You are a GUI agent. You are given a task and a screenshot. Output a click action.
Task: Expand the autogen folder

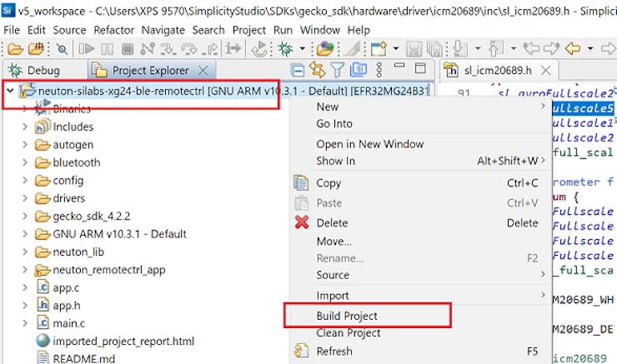(25, 145)
